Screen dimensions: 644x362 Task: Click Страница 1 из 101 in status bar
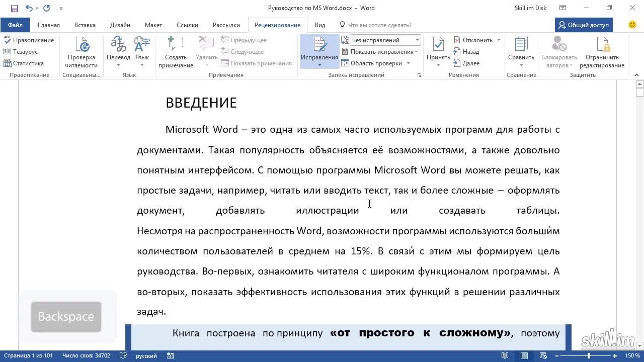pyautogui.click(x=28, y=356)
